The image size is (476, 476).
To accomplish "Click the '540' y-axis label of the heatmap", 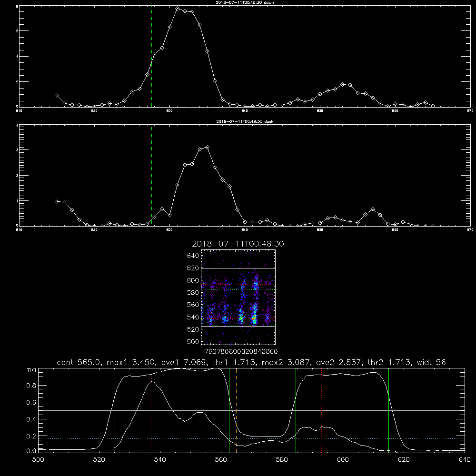I will (193, 317).
